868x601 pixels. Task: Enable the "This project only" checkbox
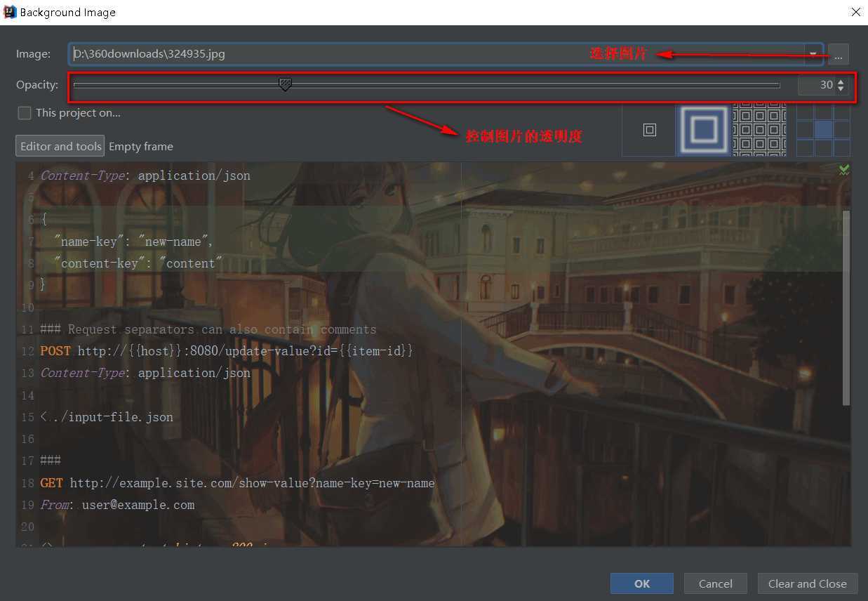tap(25, 112)
